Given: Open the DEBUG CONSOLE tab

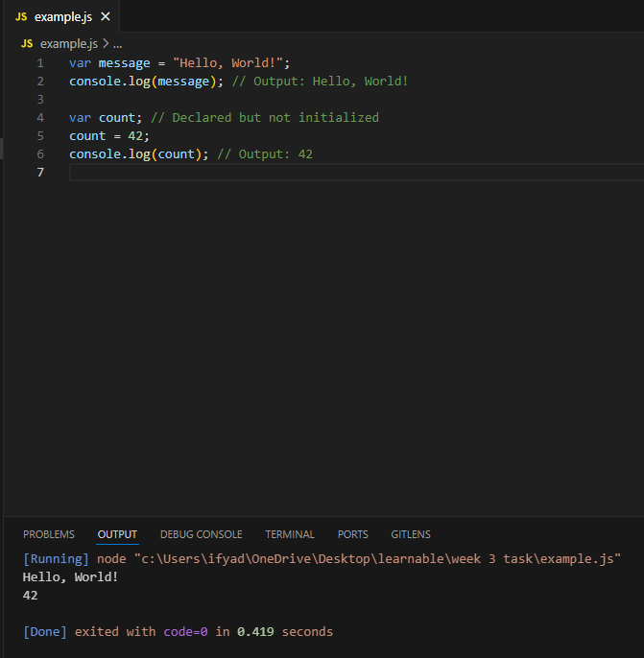Looking at the screenshot, I should click(202, 534).
